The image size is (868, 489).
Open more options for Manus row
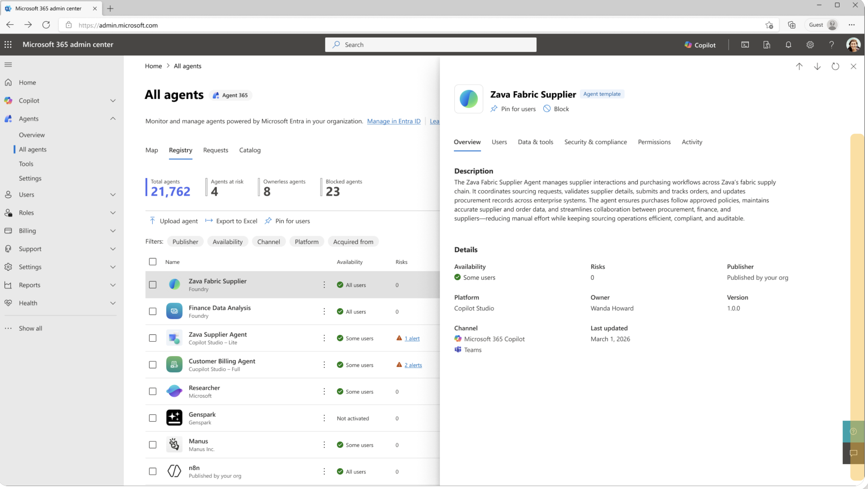click(324, 444)
